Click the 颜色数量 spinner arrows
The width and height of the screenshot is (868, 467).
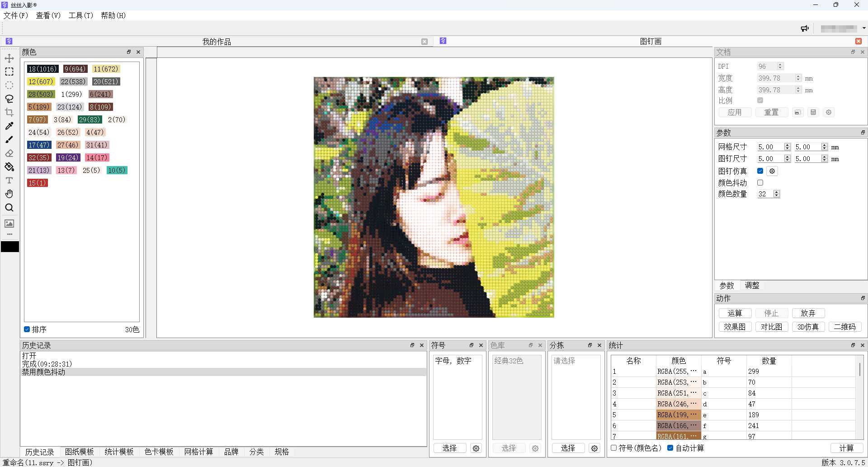pyautogui.click(x=776, y=194)
